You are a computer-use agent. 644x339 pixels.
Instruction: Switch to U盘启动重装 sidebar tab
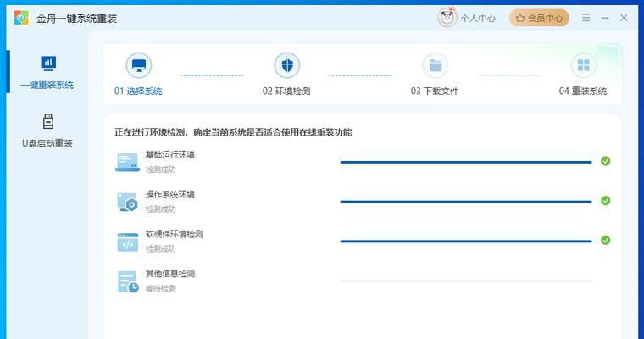tap(47, 131)
